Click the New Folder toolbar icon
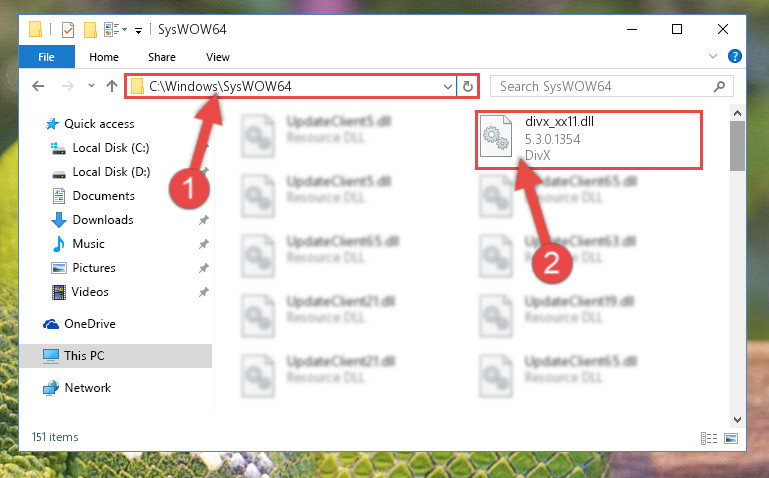The width and height of the screenshot is (769, 478). pos(90,30)
